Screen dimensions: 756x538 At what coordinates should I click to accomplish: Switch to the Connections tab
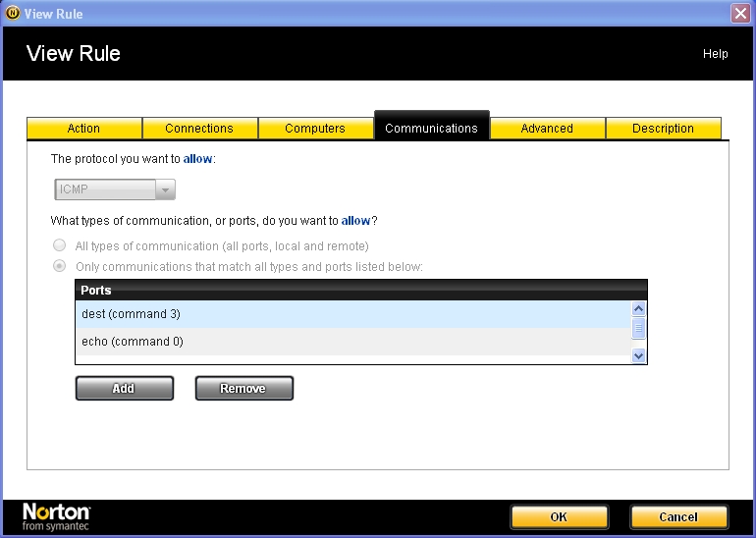coord(199,129)
